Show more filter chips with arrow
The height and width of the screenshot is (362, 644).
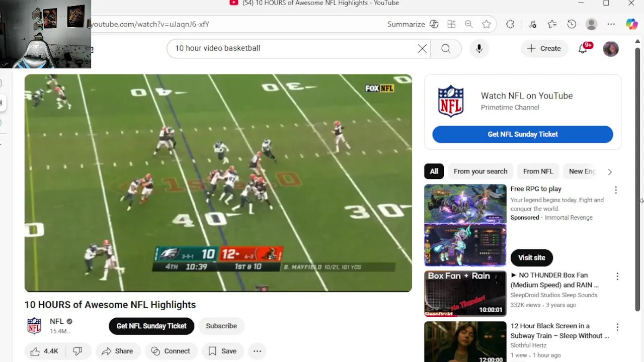click(610, 172)
